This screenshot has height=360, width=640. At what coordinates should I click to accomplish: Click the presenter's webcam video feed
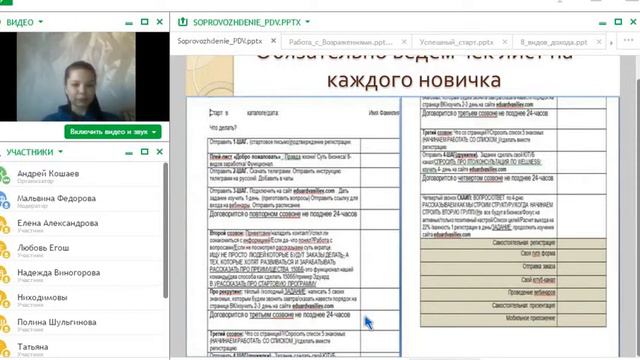tap(76, 76)
